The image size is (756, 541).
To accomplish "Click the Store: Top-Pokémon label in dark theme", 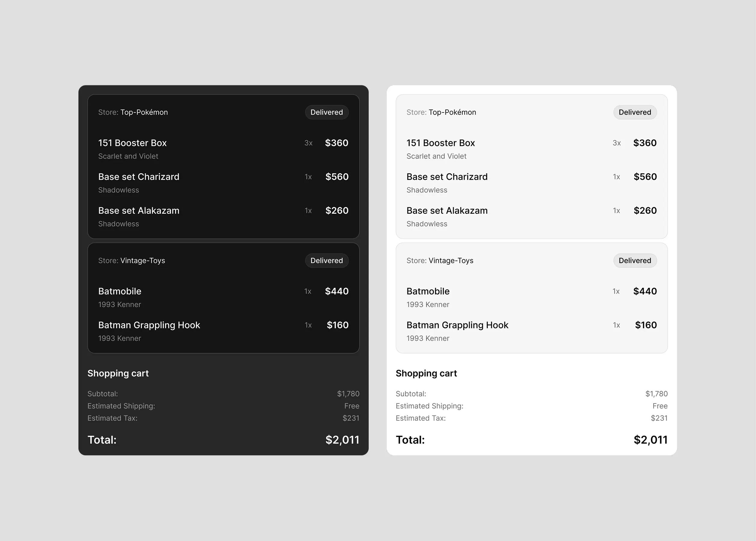I will click(133, 112).
